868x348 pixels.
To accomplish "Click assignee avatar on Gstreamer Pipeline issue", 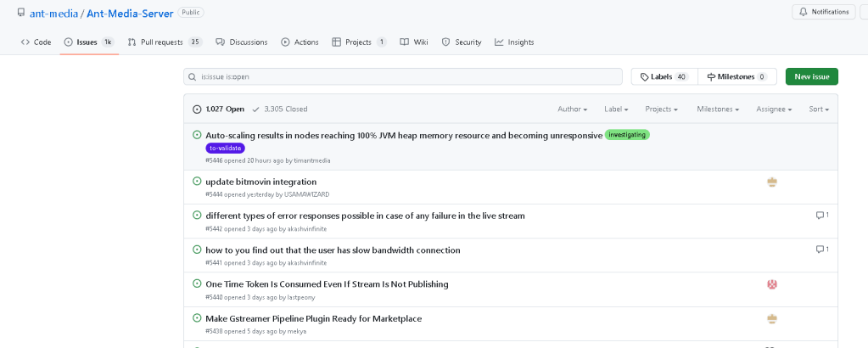I will [772, 318].
